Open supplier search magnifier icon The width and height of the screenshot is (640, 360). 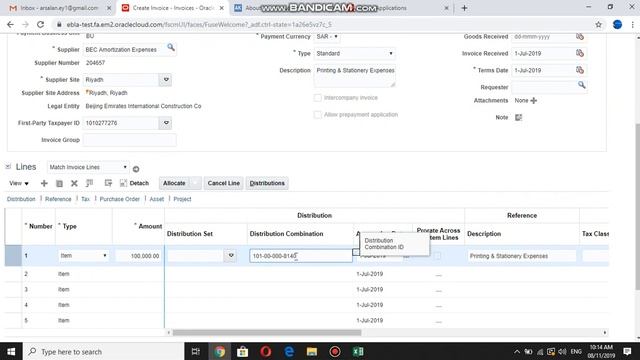pos(171,48)
